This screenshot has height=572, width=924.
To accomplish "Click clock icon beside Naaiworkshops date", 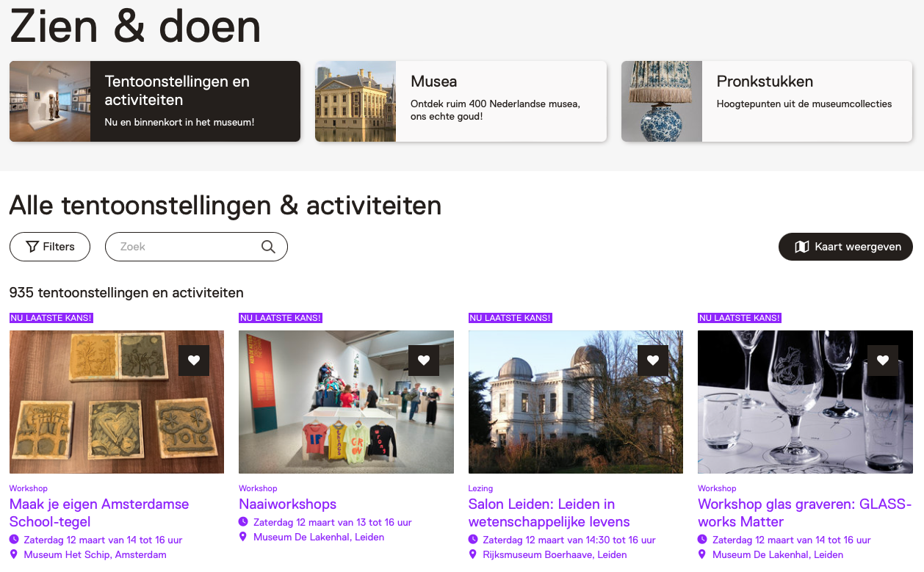I will [244, 522].
